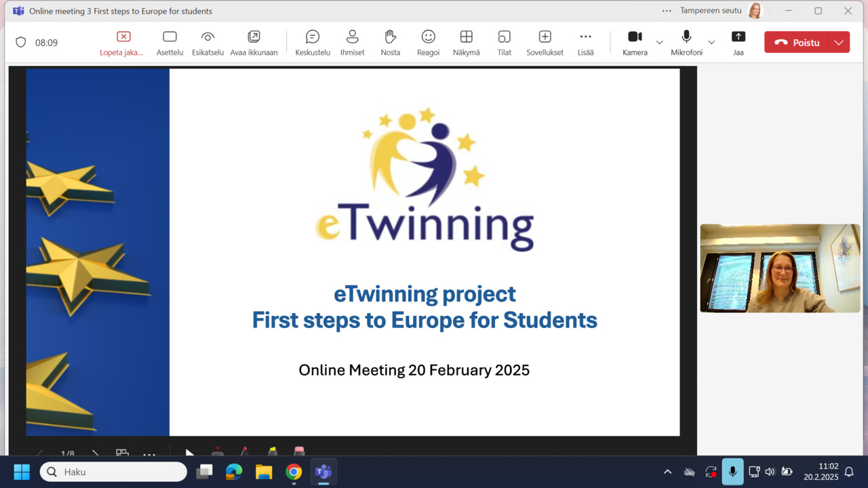Mute the Mikrofoni microphone
Screen dimensions: 868x488
pyautogui.click(x=686, y=43)
